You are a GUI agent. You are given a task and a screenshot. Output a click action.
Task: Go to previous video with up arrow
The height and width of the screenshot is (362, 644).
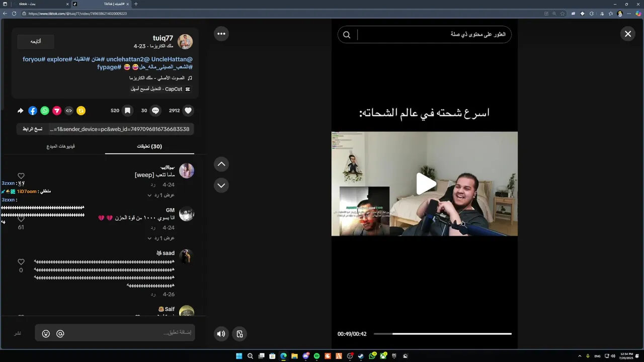[221, 164]
